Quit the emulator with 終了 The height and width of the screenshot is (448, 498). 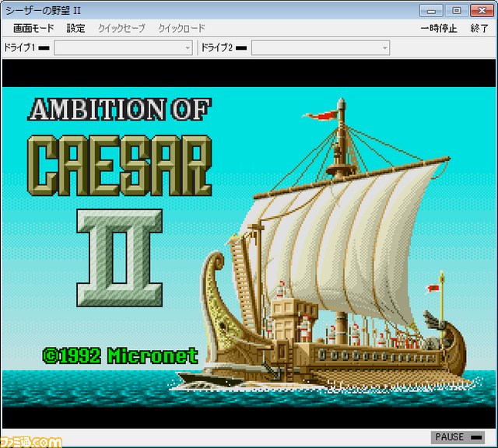point(479,29)
